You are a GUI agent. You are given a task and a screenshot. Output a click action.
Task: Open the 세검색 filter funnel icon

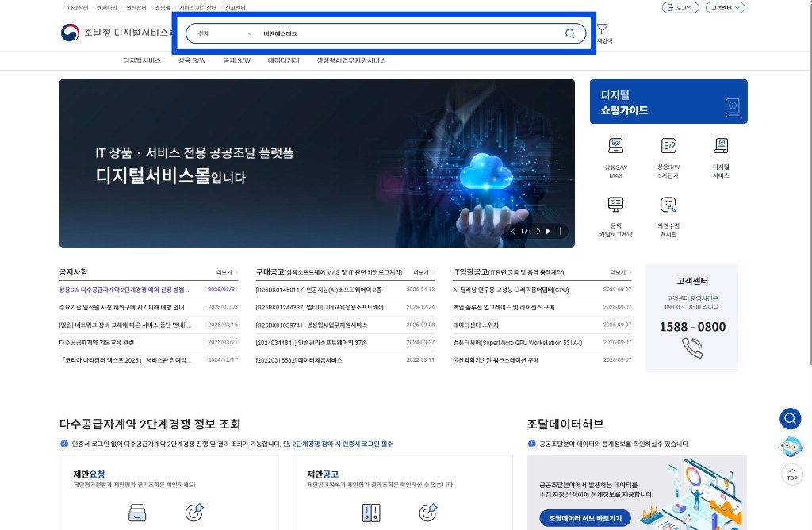(x=603, y=29)
